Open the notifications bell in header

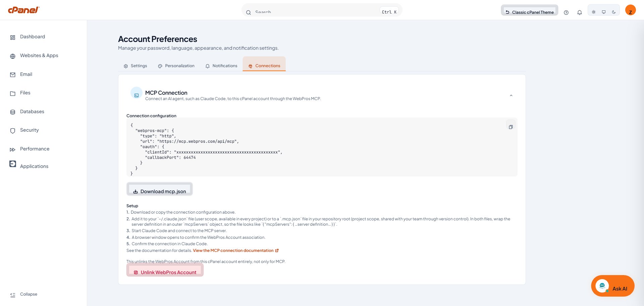[x=580, y=12]
